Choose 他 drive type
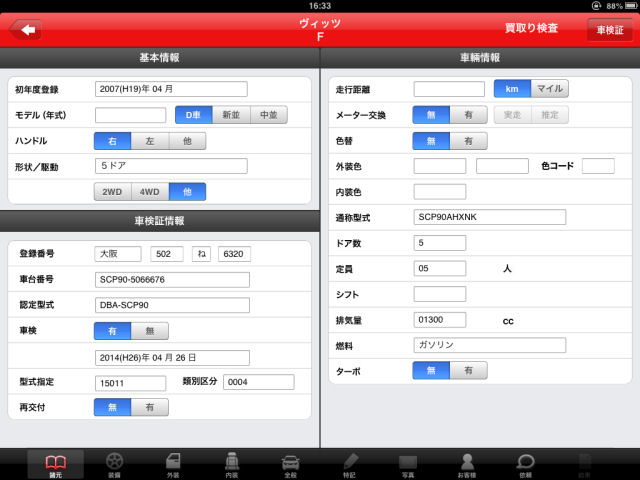Image resolution: width=640 pixels, height=480 pixels. (x=187, y=191)
